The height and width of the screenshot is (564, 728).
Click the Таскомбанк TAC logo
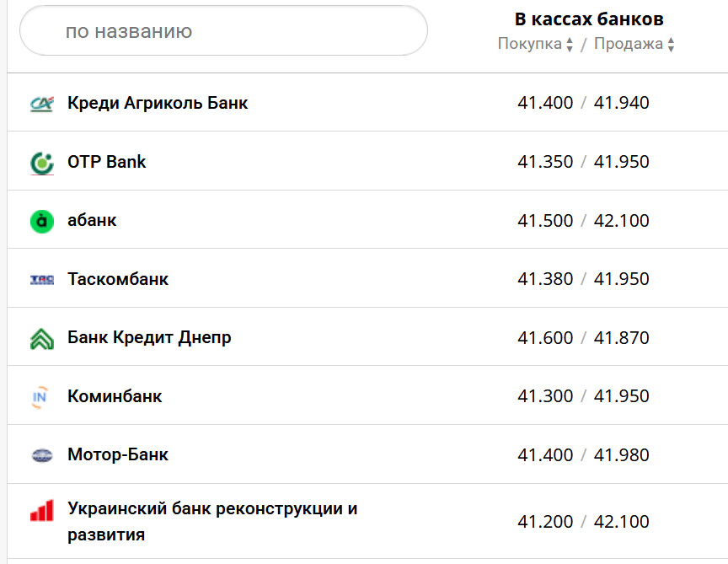click(41, 279)
